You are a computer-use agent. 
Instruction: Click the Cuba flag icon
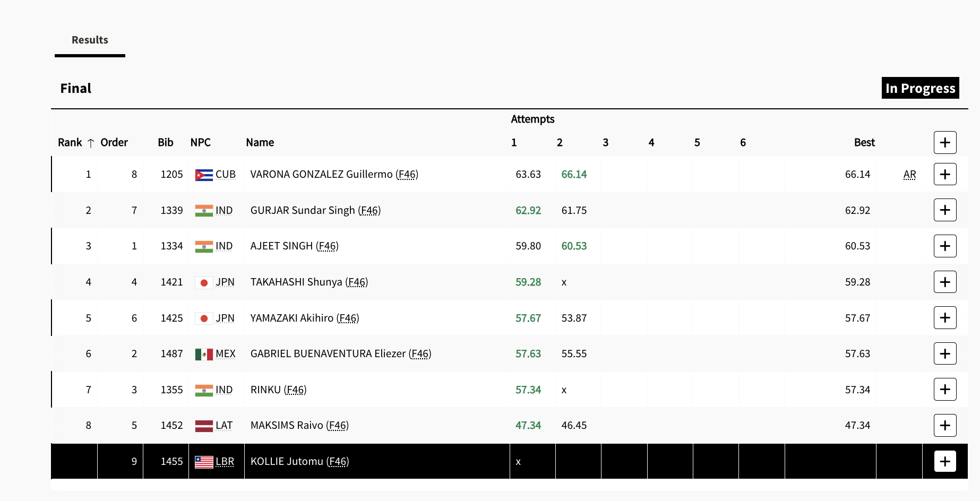coord(204,175)
